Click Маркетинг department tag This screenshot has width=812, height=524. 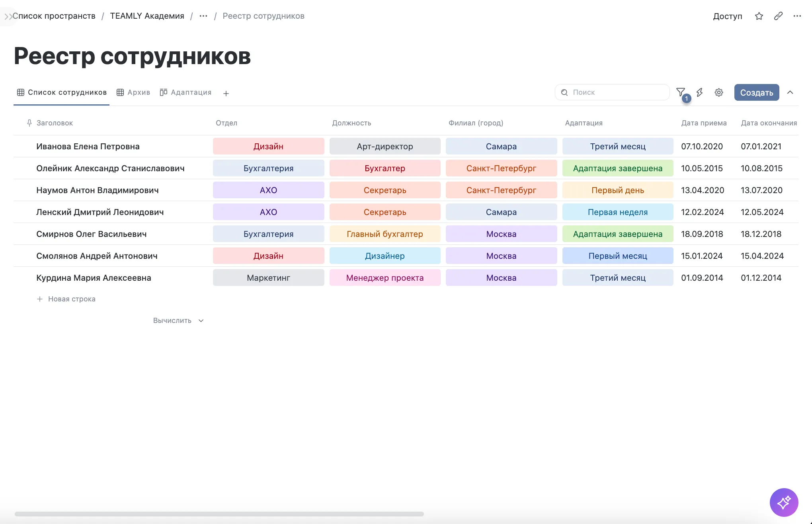pyautogui.click(x=269, y=278)
